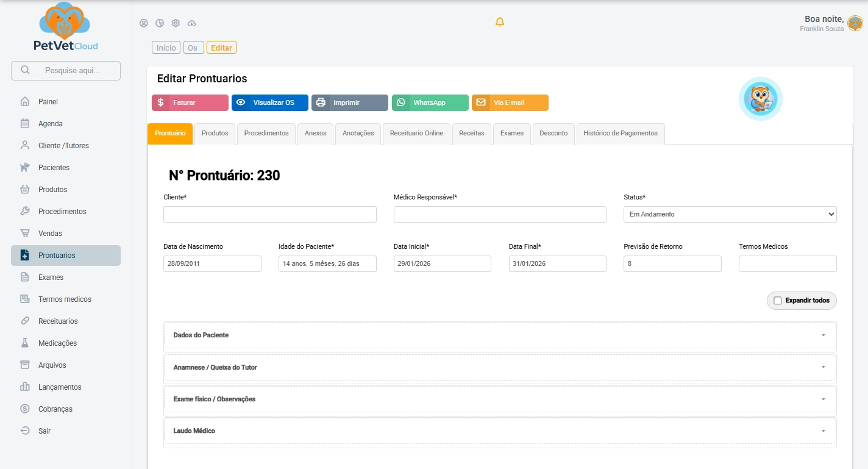Open the Status dropdown showing Em Andamento

[x=730, y=214]
